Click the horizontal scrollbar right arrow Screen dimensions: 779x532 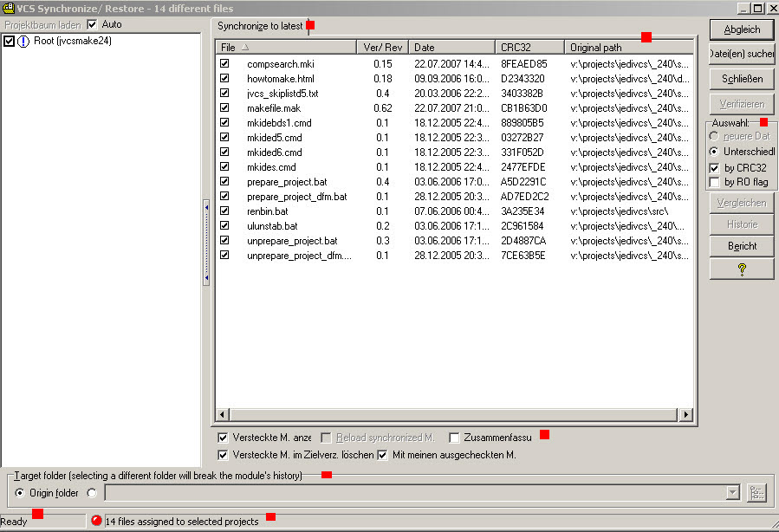686,415
